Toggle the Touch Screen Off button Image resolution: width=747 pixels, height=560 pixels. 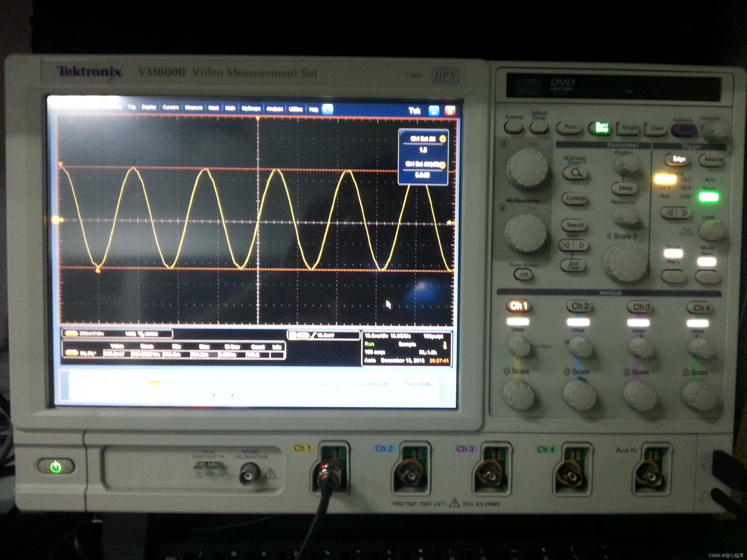(x=523, y=275)
